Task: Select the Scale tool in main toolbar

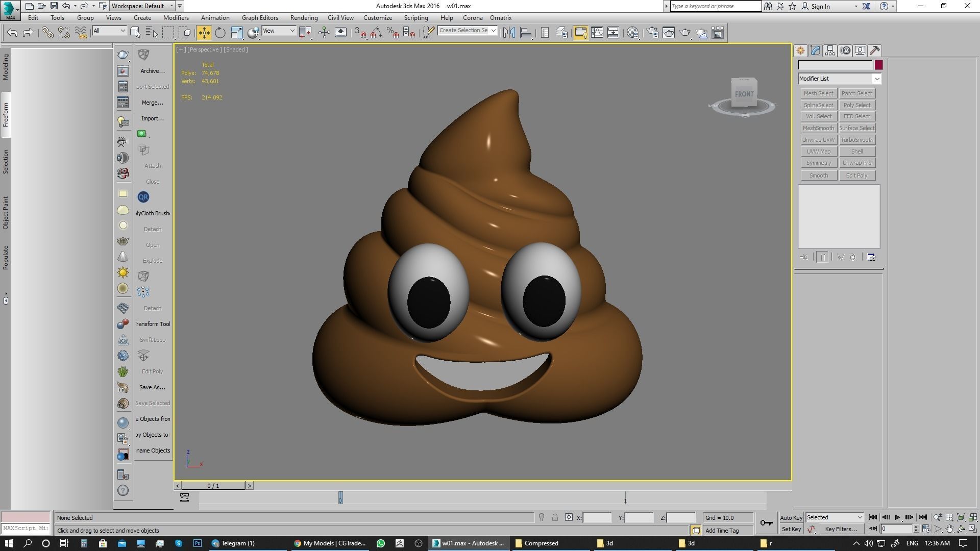Action: 237,33
